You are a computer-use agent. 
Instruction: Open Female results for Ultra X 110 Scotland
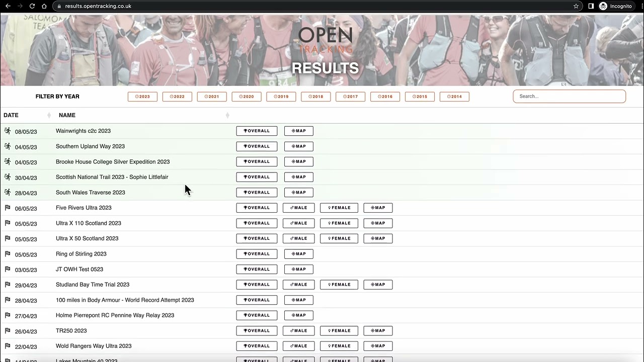(339, 223)
